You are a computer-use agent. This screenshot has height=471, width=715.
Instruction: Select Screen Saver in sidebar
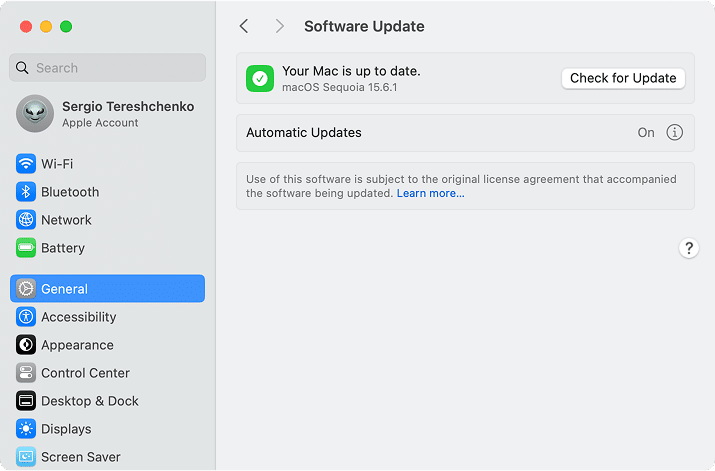click(x=80, y=457)
